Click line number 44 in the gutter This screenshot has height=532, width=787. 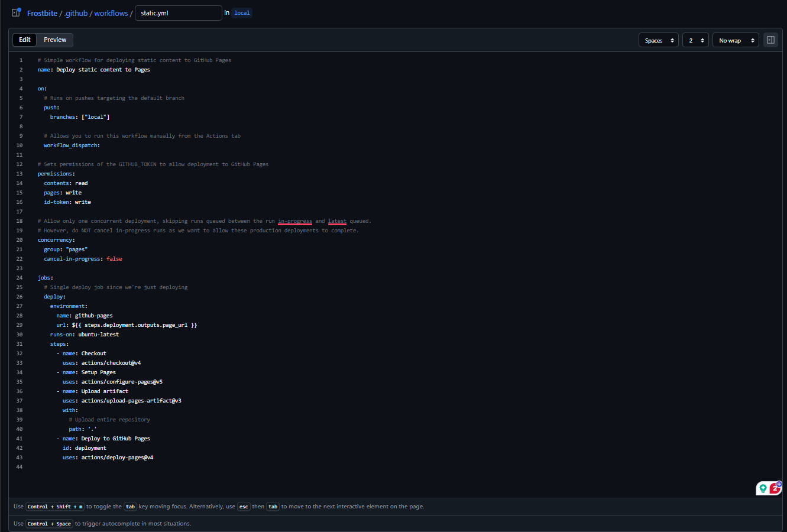(20, 467)
